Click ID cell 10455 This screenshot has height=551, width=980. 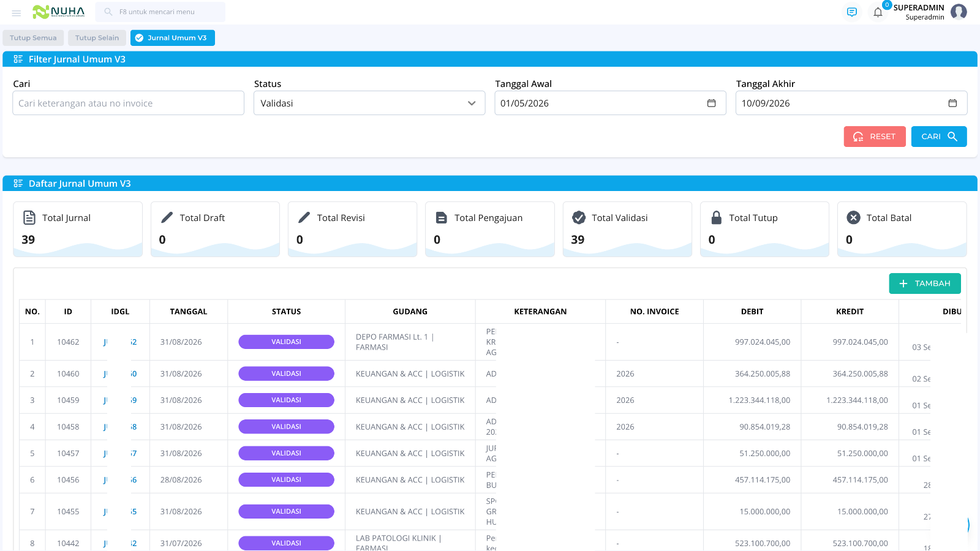(68, 512)
